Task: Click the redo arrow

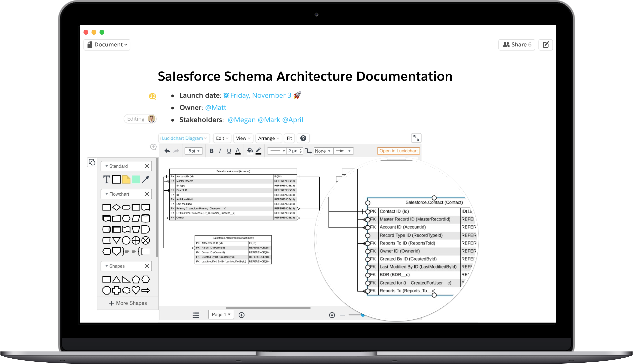Action: (x=176, y=151)
